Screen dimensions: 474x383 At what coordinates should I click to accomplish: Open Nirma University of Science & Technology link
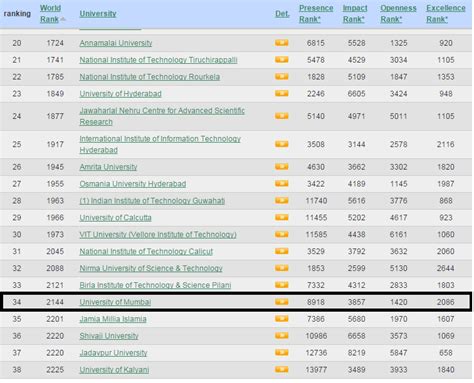click(x=151, y=268)
